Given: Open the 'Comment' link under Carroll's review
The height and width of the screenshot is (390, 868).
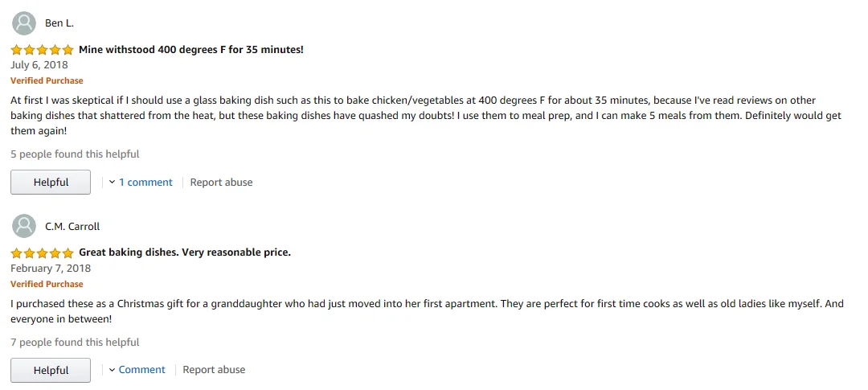Looking at the screenshot, I should point(141,370).
